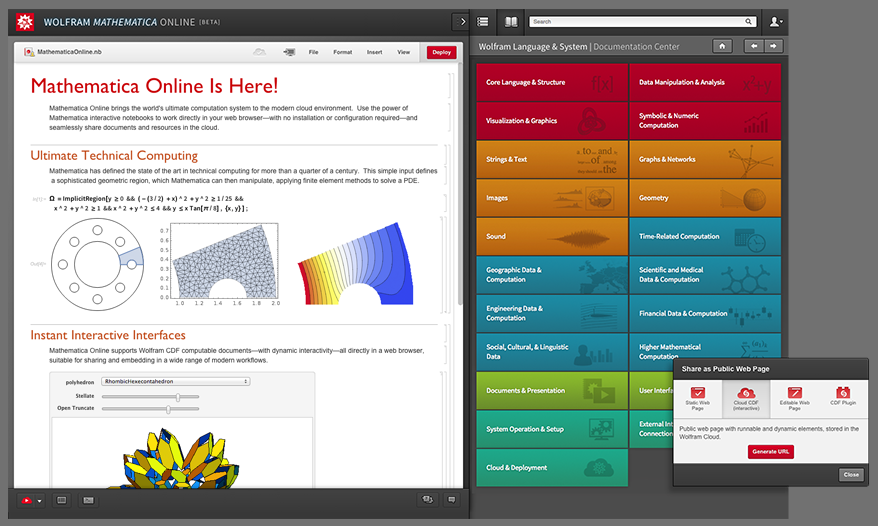Image resolution: width=878 pixels, height=526 pixels.
Task: Open the Insert menu
Action: click(x=375, y=52)
